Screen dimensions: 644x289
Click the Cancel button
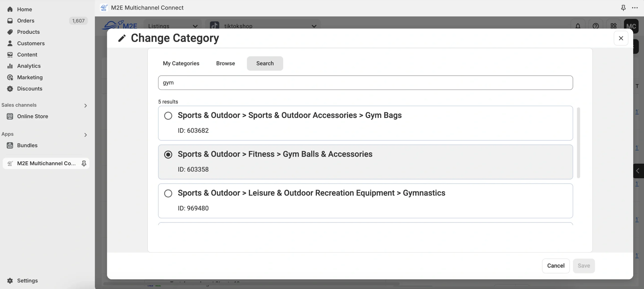(556, 266)
